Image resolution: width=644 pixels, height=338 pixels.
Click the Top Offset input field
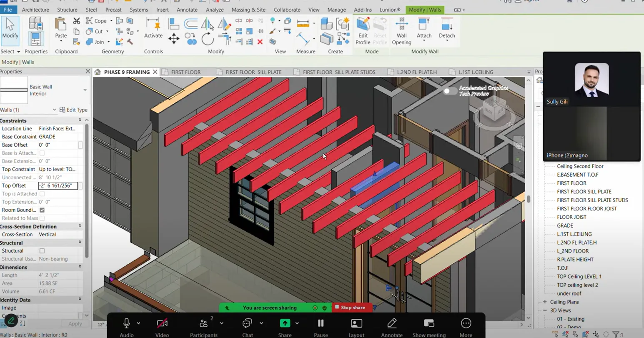coord(58,185)
